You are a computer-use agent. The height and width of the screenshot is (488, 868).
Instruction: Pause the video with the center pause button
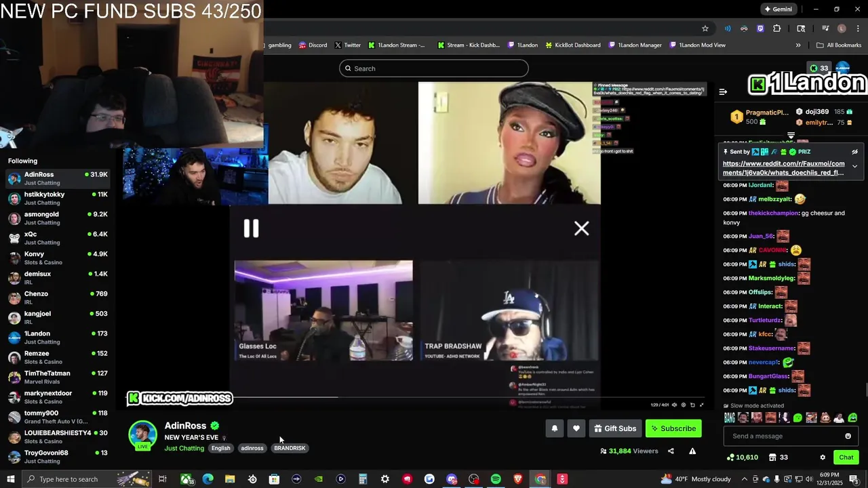[x=251, y=228]
